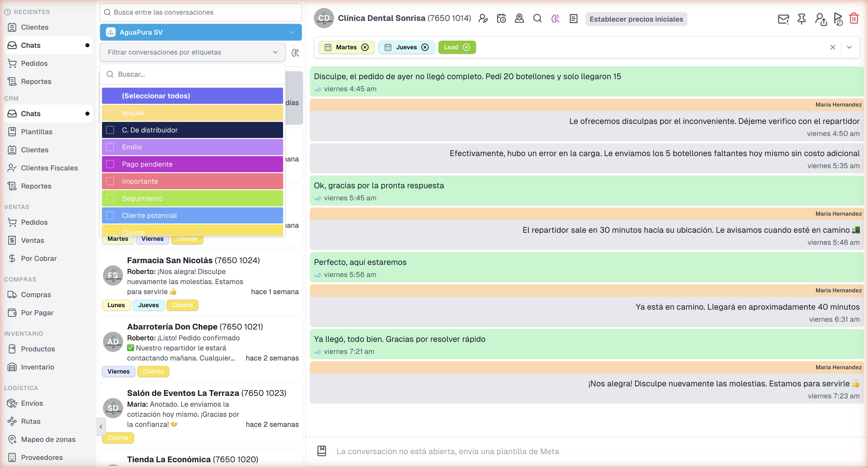Check the Seguimiento label checkbox
This screenshot has height=468, width=868.
click(x=110, y=198)
